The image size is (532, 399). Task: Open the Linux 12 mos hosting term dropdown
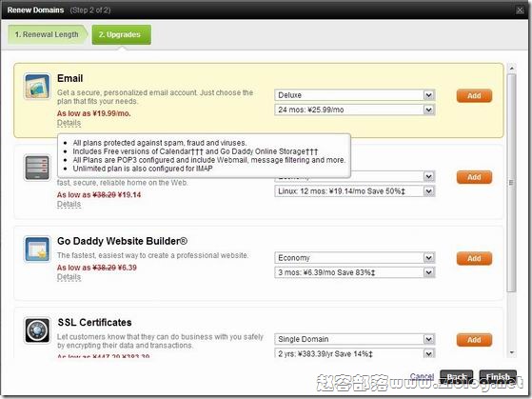(355, 191)
